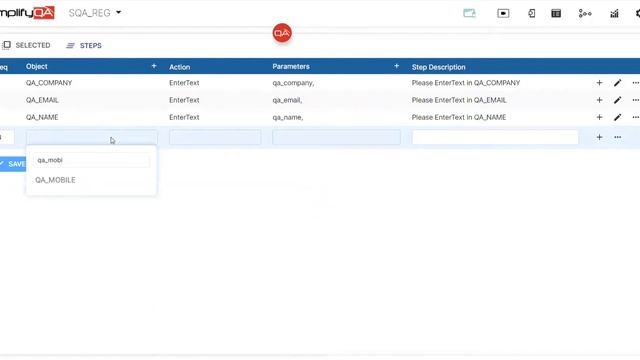
Task: Edit the QA_EMAIL step with pencil icon
Action: point(618,100)
